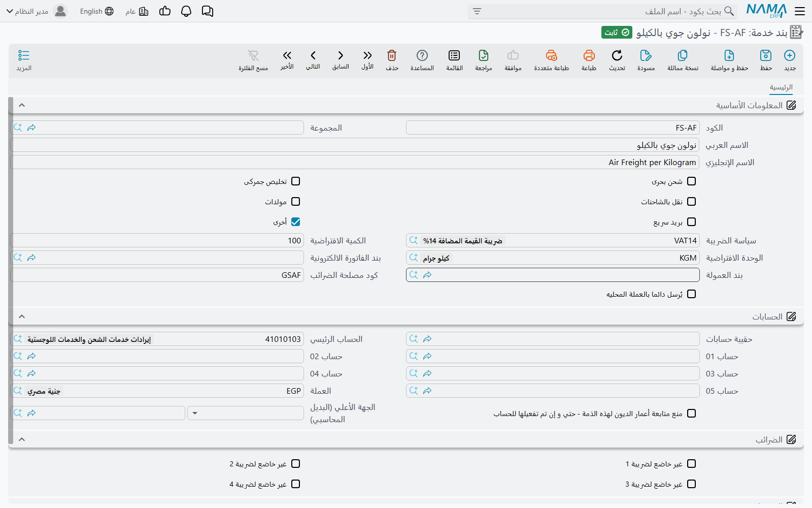Viewport: 812px width, 508px height.
Task: Click the global search box
Action: pyautogui.click(x=602, y=11)
